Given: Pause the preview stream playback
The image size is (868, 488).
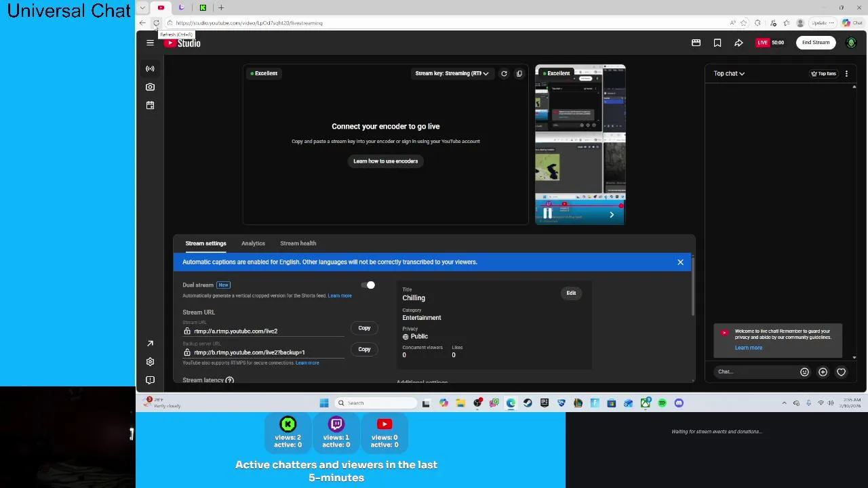Looking at the screenshot, I should click(x=547, y=214).
